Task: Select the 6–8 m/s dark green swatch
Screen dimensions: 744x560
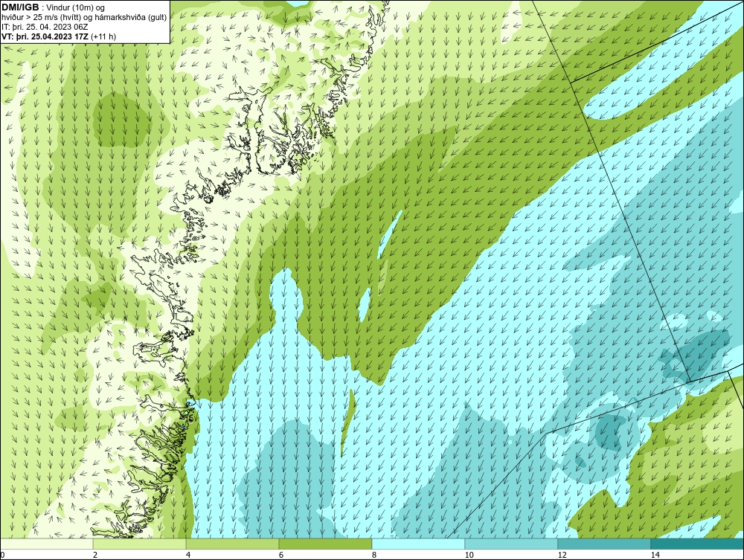Action: tap(326, 544)
